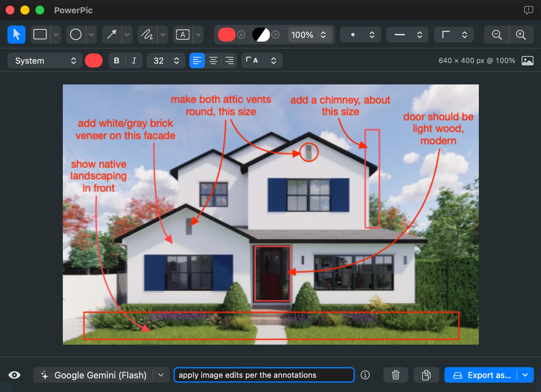
Task: Change the font size 32 stepper
Action: pos(166,60)
